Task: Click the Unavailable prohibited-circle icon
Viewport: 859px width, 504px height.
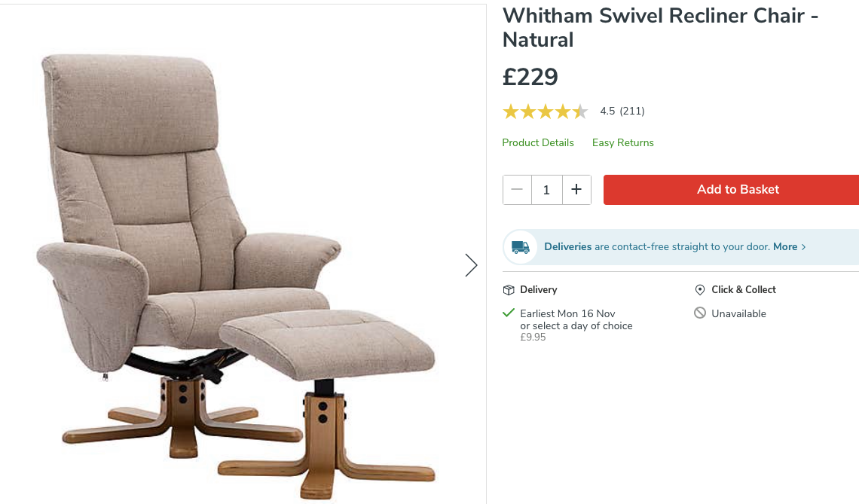Action: [700, 313]
